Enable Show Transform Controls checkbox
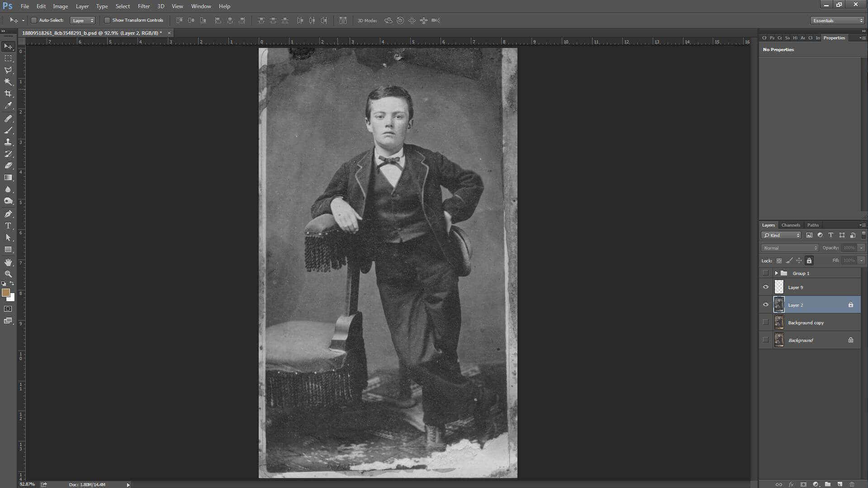The height and width of the screenshot is (488, 868). 107,20
